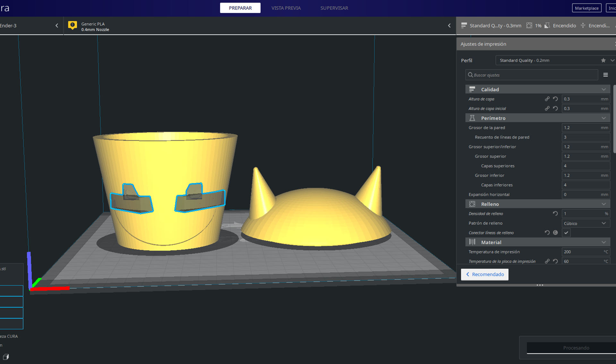Viewport: 616px width, 364px height.
Task: Reset the Altura de capa inicial value
Action: tap(555, 109)
